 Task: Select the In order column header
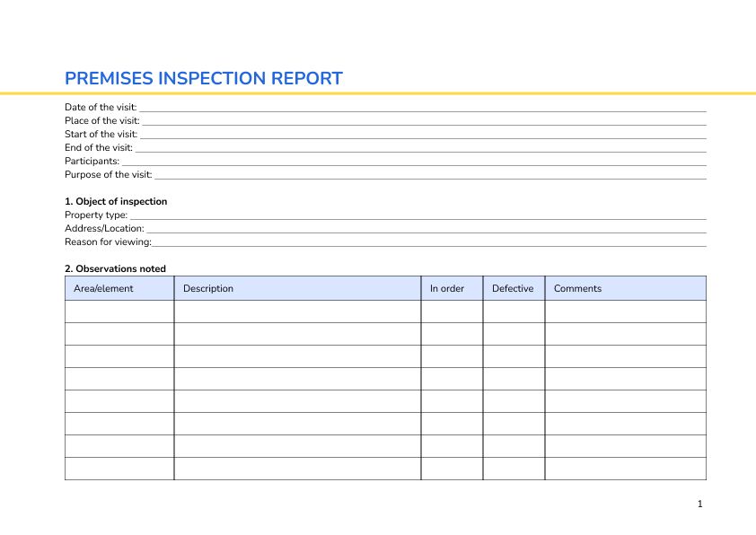point(447,287)
